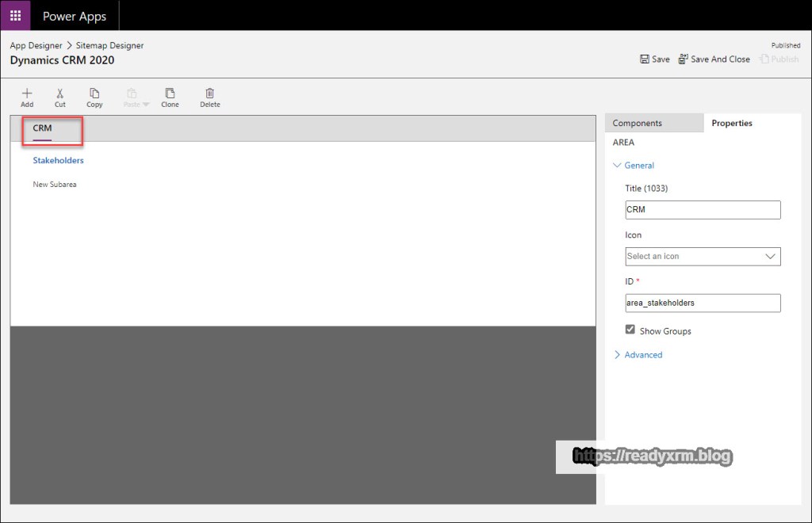Click the Cut scissors icon
812x523 pixels.
point(60,94)
